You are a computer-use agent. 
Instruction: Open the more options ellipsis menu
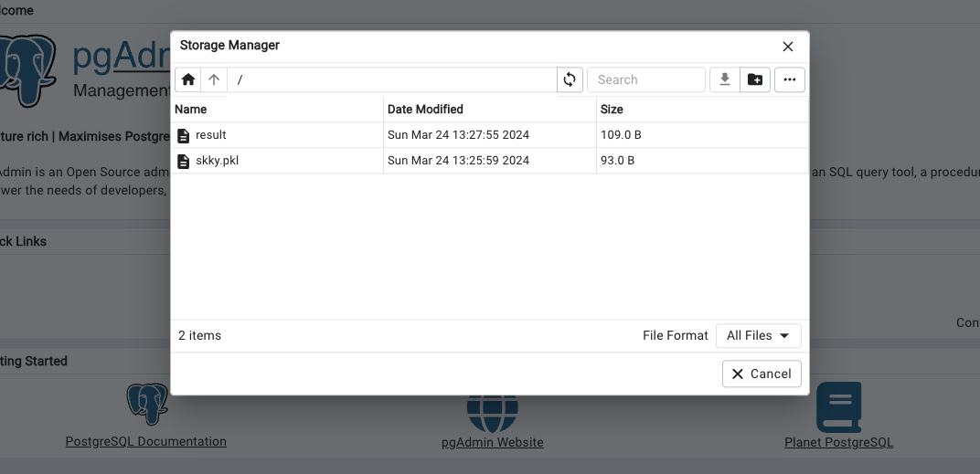click(x=789, y=79)
